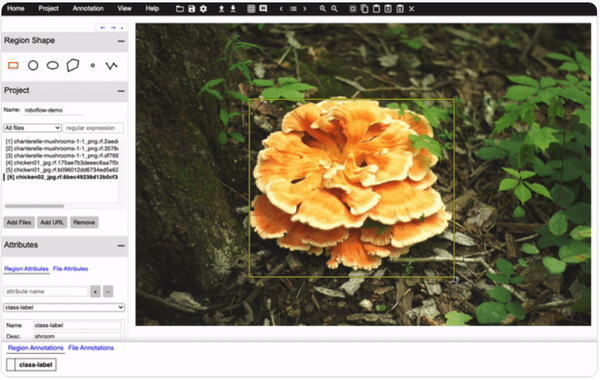Collapse the Attributes panel
The height and width of the screenshot is (380, 600).
tap(121, 246)
